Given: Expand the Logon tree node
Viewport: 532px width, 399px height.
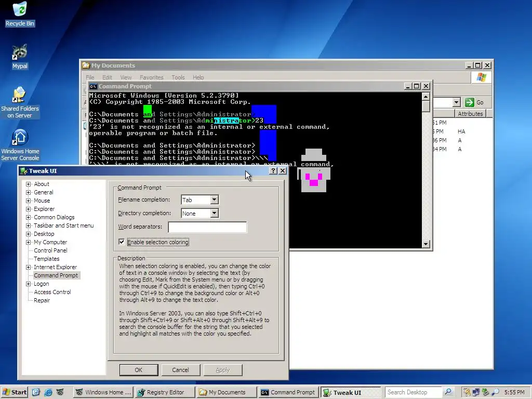Looking at the screenshot, I should pos(29,284).
